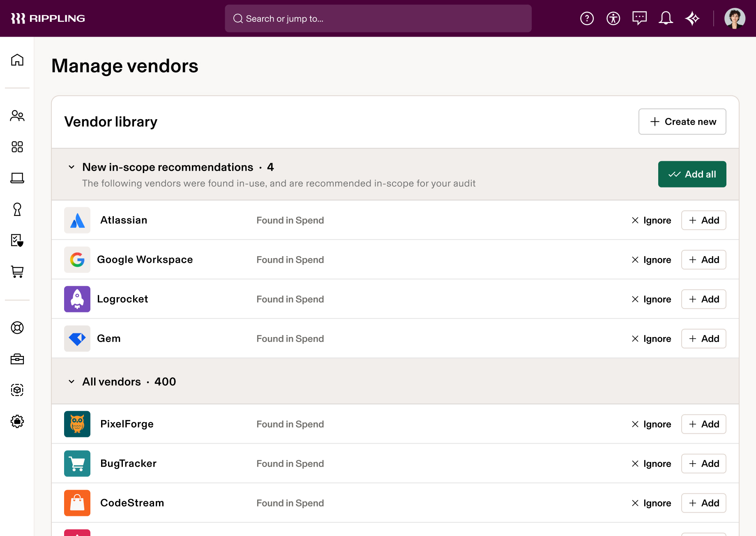Expand the help question mark menu
Screen dimensions: 756x536
point(587,18)
